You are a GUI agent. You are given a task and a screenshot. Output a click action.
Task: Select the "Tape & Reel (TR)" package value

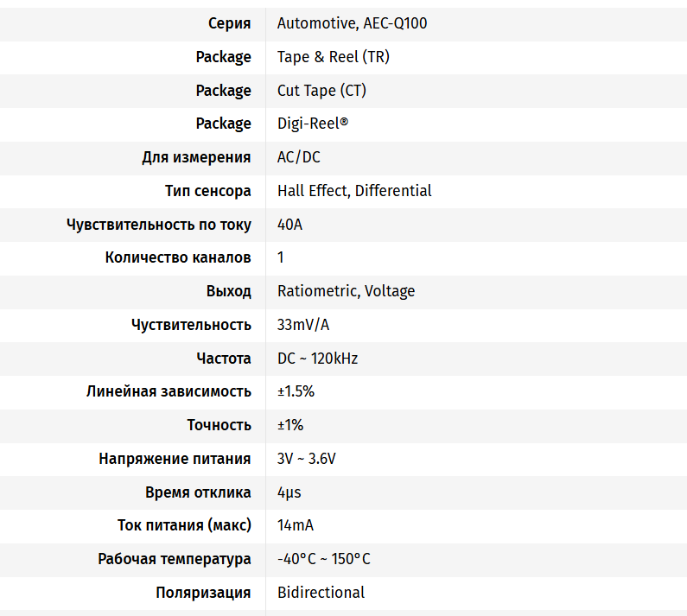(x=333, y=57)
